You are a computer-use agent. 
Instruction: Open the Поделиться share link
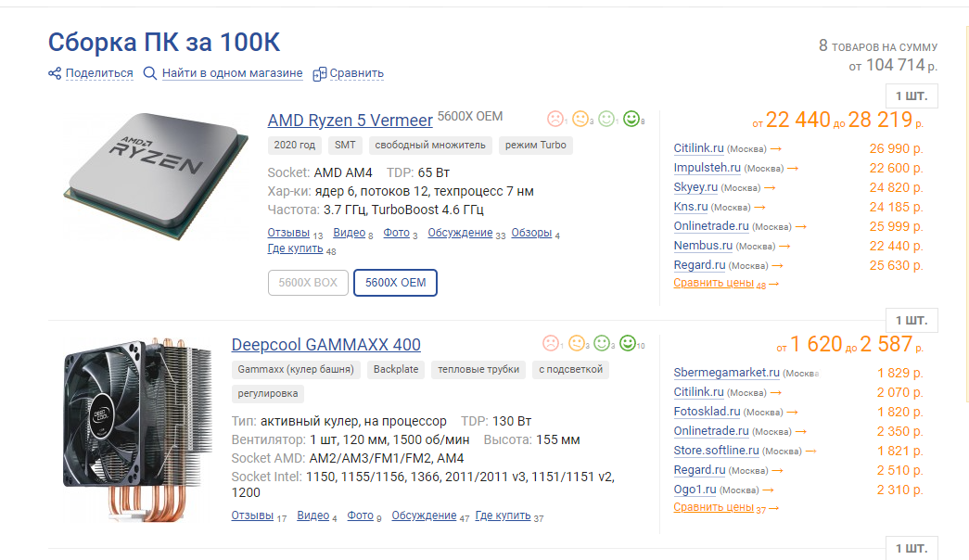99,73
